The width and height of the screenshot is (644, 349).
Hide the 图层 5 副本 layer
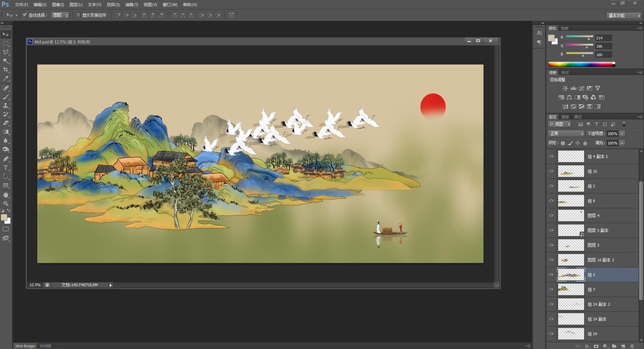[x=552, y=230]
